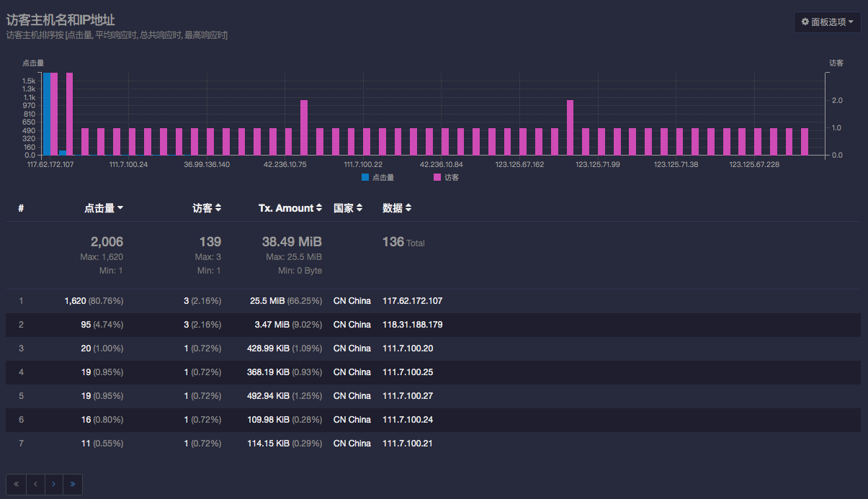Click the last-page double-arrow pagination icon

pyautogui.click(x=72, y=484)
